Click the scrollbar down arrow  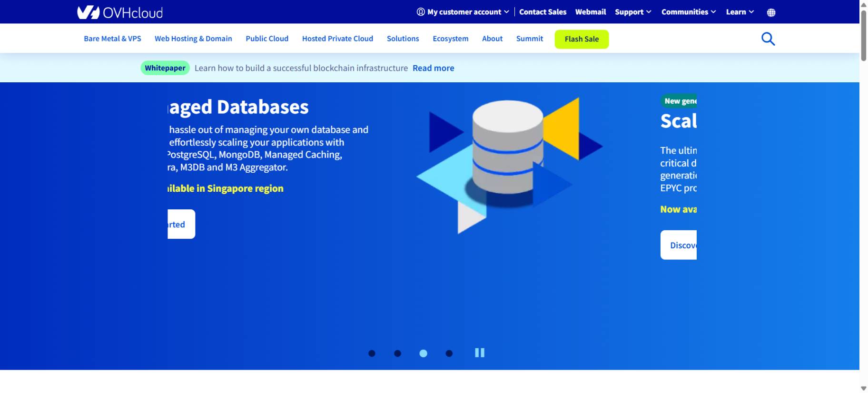point(863,388)
